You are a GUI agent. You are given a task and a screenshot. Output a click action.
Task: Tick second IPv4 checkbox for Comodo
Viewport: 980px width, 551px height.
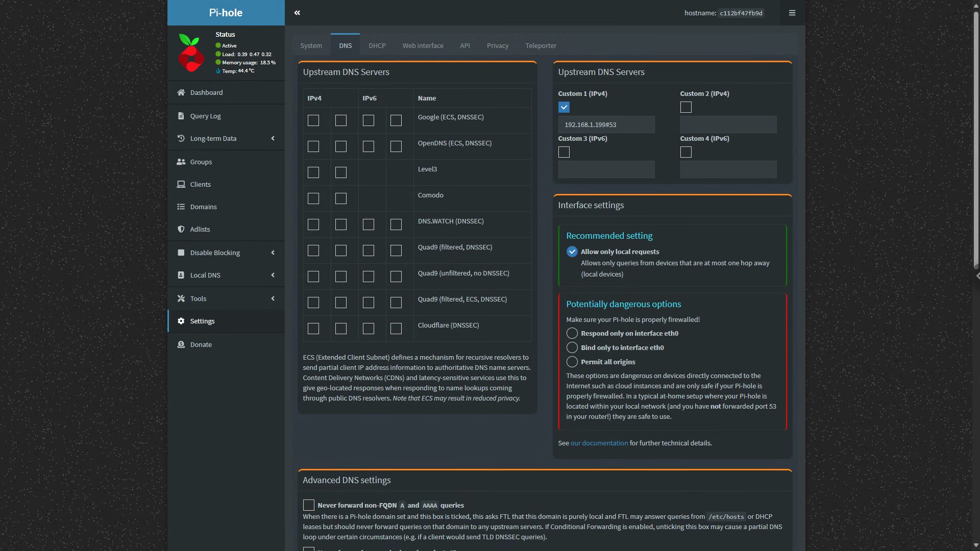tap(341, 198)
